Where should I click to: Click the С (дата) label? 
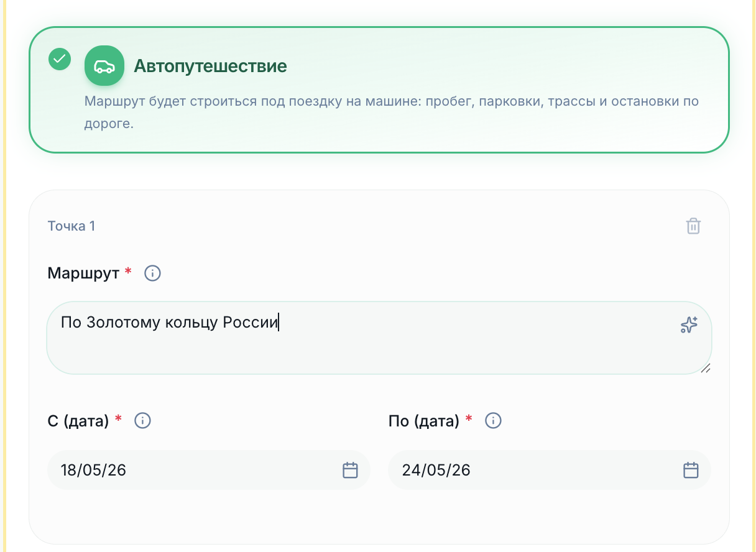pyautogui.click(x=78, y=421)
